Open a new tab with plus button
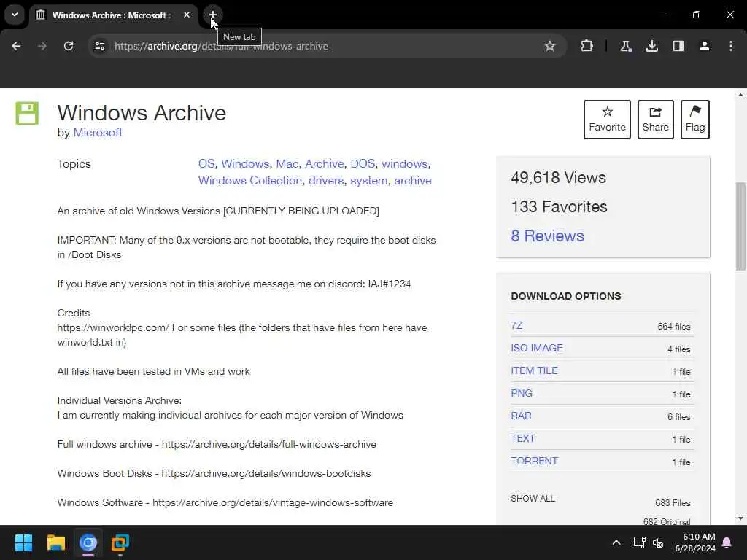 coord(213,15)
